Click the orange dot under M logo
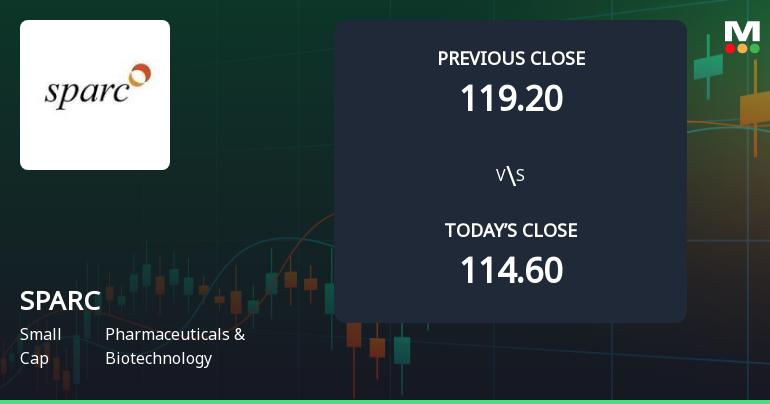Viewport: 770px width, 404px height. point(742,48)
